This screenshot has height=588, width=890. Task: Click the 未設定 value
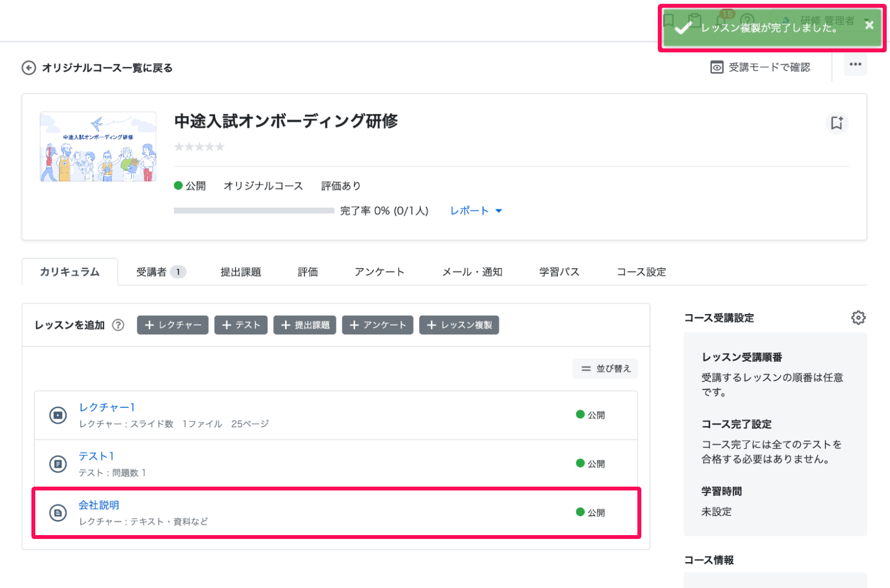tap(716, 511)
